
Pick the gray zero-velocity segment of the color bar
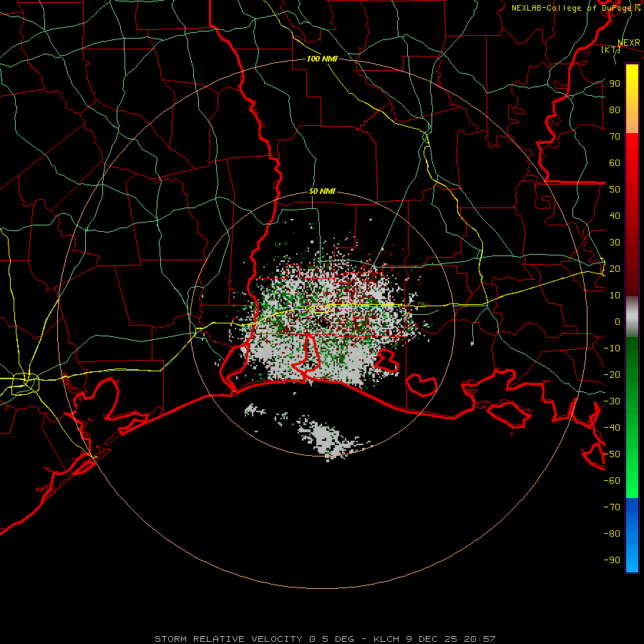click(632, 317)
